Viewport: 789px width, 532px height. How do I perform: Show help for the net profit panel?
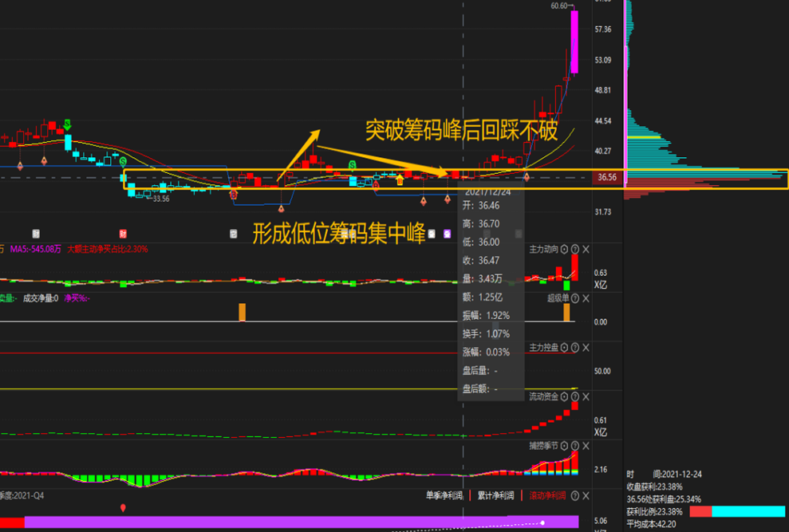(x=575, y=496)
